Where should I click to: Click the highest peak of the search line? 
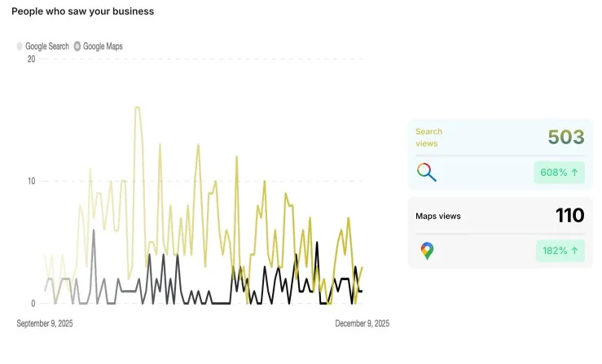tap(137, 107)
